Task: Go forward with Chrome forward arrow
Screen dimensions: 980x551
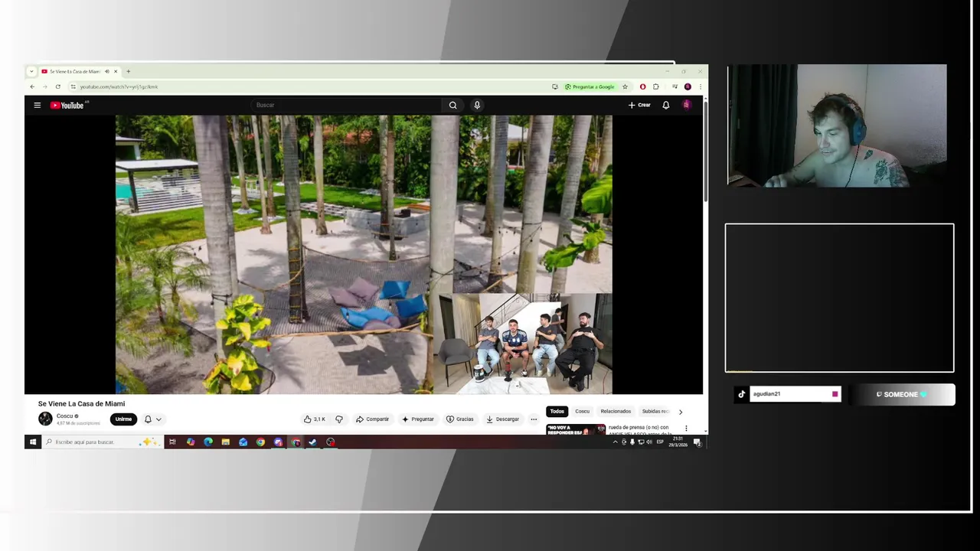Action: pos(44,86)
